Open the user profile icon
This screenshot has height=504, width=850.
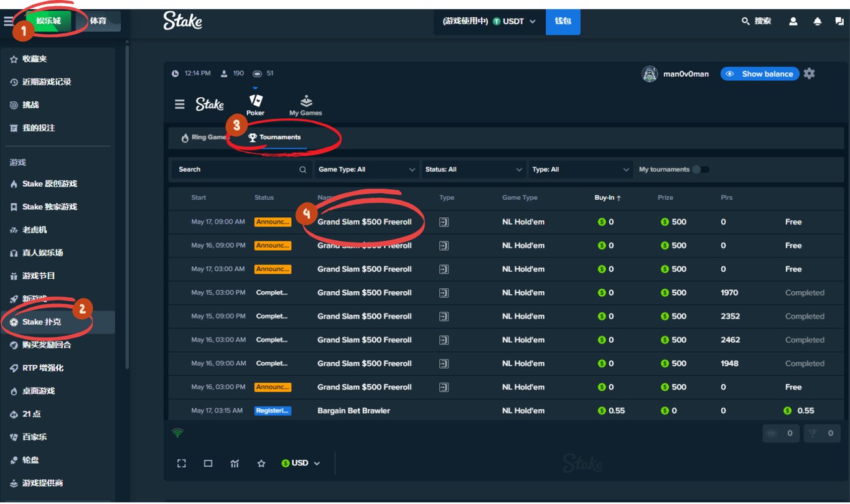coord(793,21)
